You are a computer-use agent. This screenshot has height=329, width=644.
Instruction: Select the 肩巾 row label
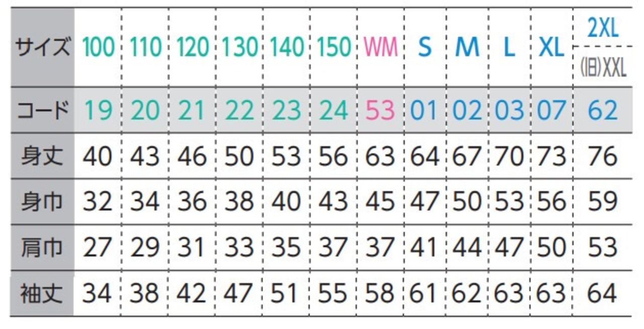coord(42,248)
